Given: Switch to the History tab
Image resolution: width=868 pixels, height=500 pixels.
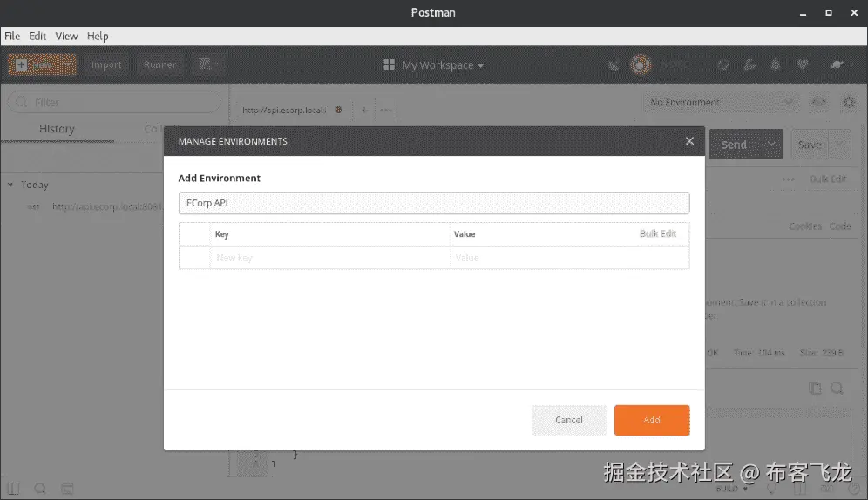Looking at the screenshot, I should tap(57, 129).
